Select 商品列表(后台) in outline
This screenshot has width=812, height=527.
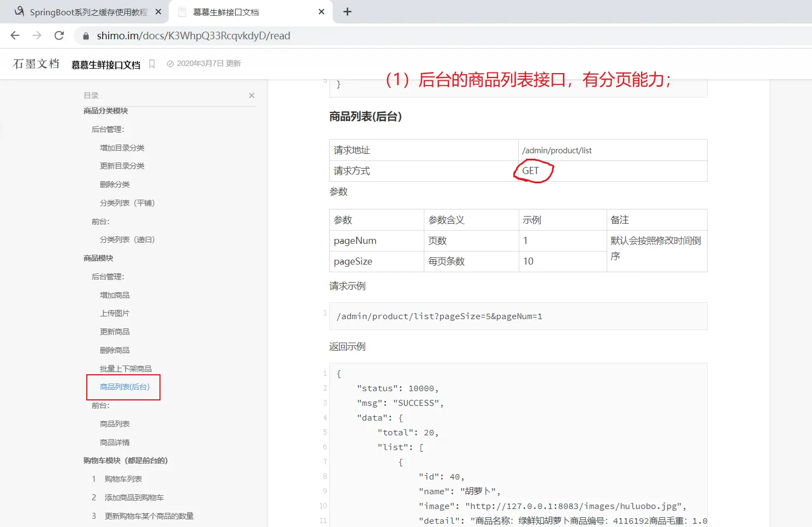(x=125, y=387)
